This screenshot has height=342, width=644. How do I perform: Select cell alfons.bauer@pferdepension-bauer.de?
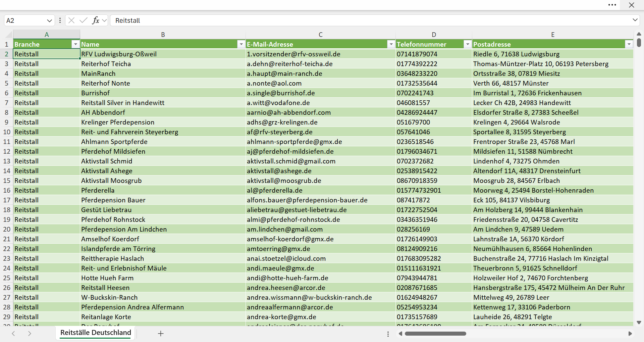(321, 200)
